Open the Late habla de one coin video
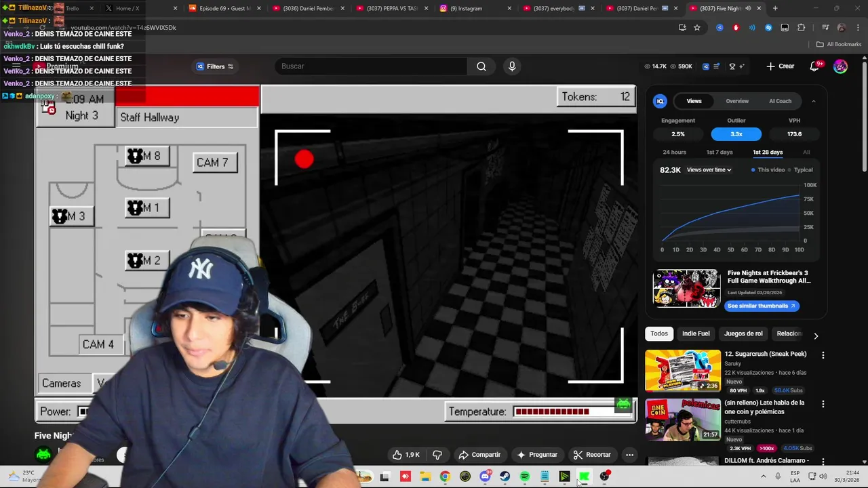Viewport: 868px width, 488px height. click(683, 420)
